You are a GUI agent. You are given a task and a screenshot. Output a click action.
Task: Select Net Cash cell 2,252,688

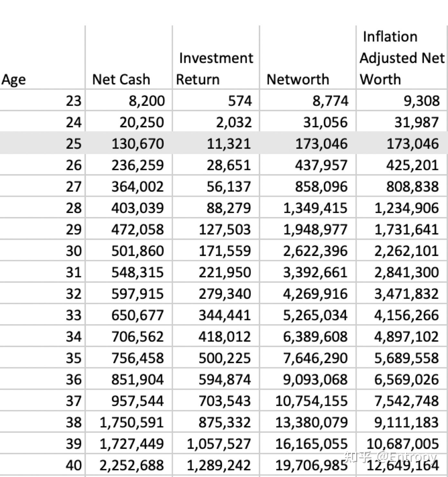[x=131, y=465]
